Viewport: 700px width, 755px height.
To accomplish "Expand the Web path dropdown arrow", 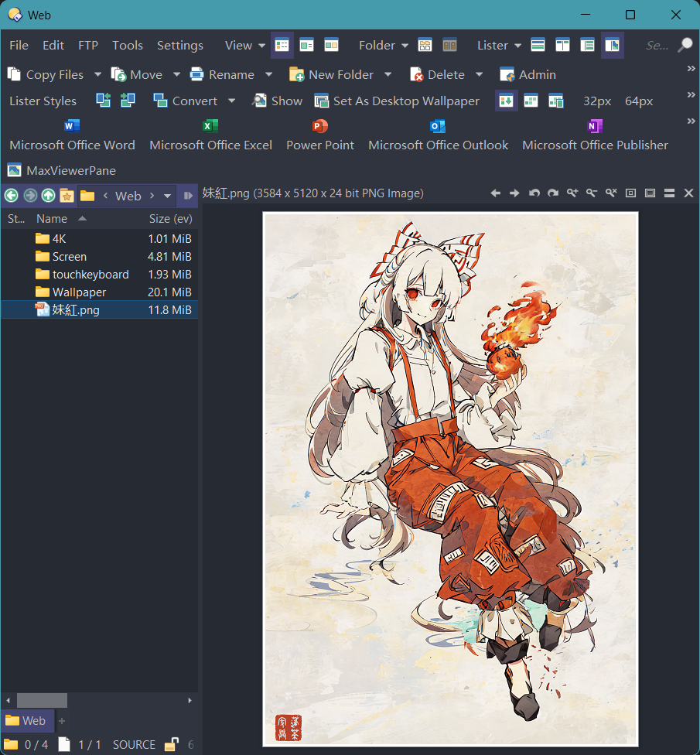I will coord(167,196).
